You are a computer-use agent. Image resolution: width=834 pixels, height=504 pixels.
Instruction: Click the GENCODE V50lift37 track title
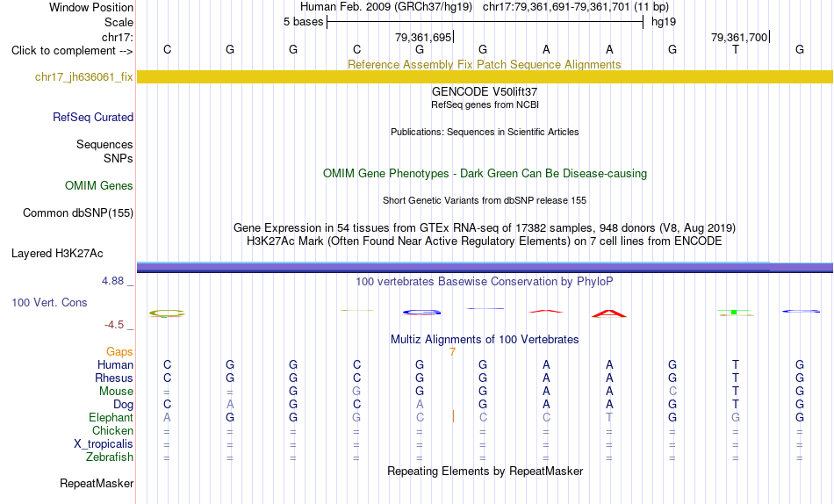[x=485, y=91]
